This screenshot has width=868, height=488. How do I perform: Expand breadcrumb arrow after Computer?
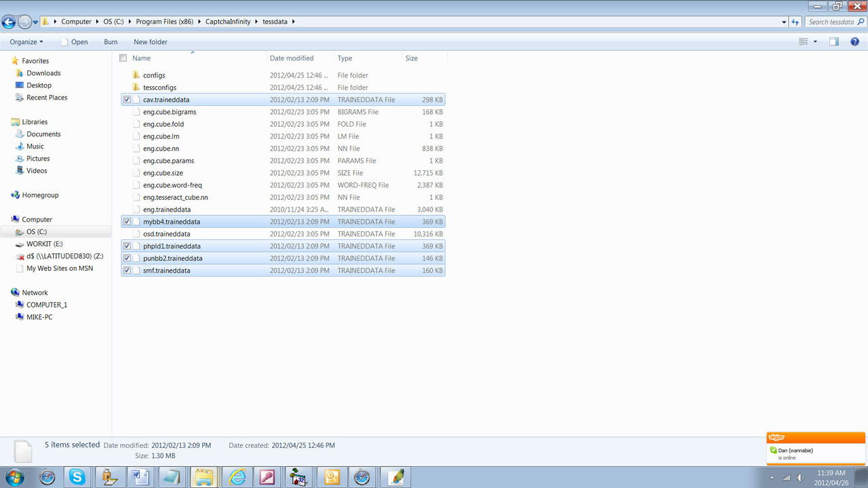(x=98, y=22)
